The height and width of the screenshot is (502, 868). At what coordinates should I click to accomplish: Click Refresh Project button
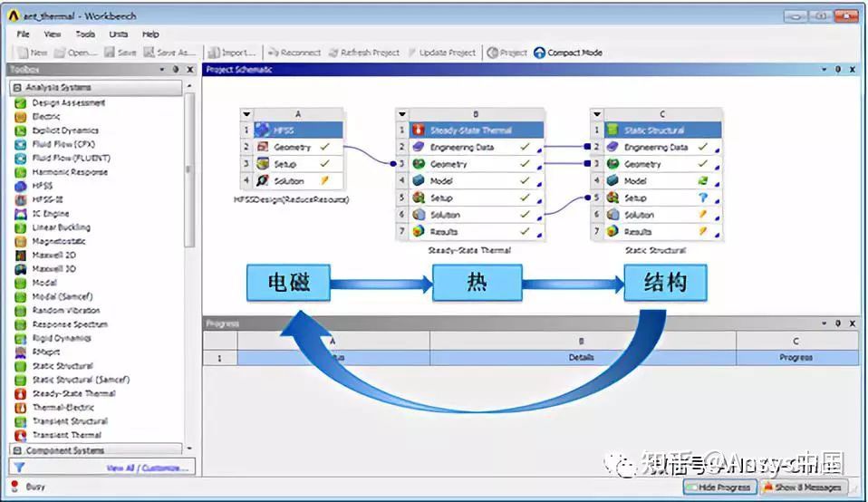pos(363,53)
